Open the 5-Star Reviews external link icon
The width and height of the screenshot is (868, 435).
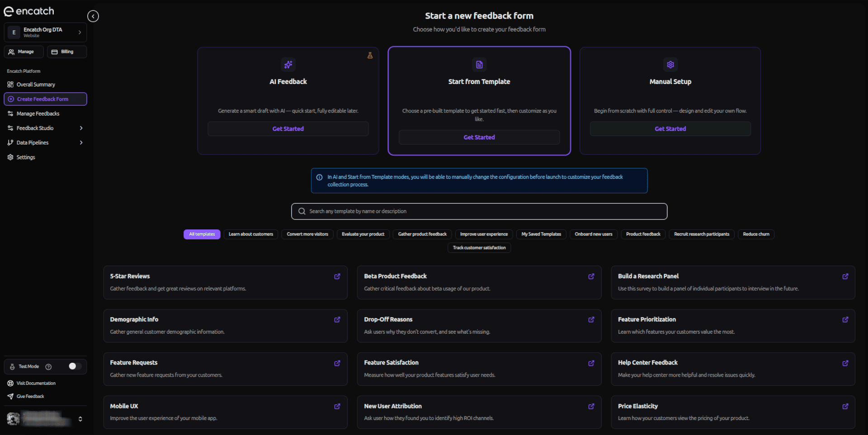point(337,276)
